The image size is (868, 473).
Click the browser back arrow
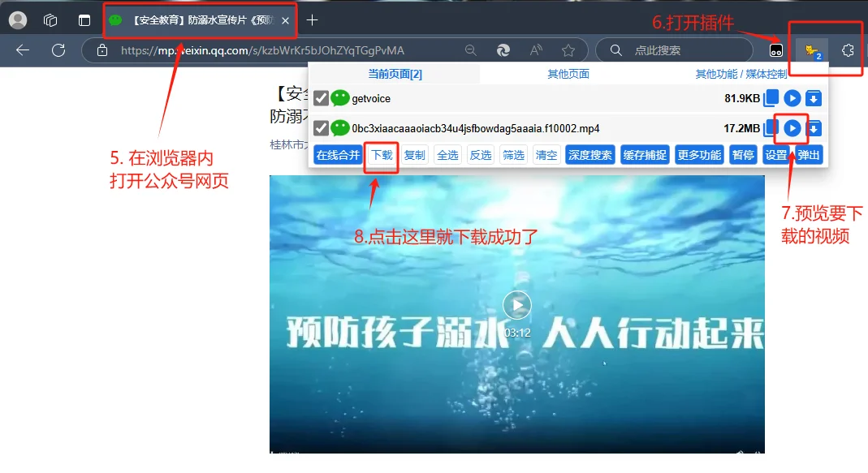click(20, 49)
